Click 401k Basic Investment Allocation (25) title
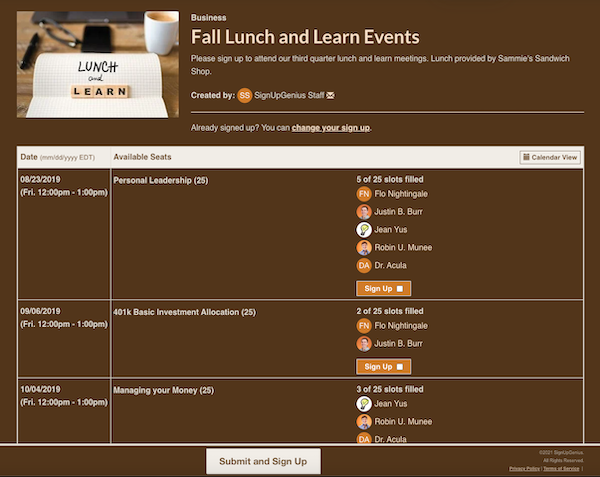This screenshot has width=600, height=477. tap(184, 312)
